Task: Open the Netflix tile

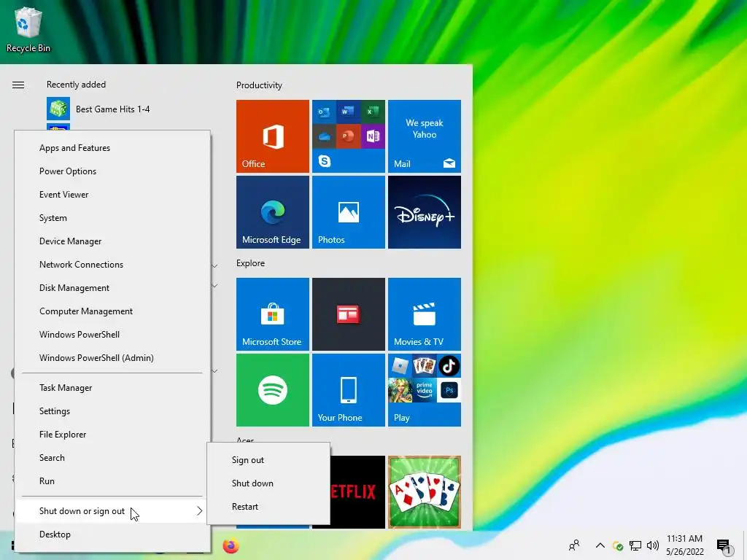Action: pos(357,492)
